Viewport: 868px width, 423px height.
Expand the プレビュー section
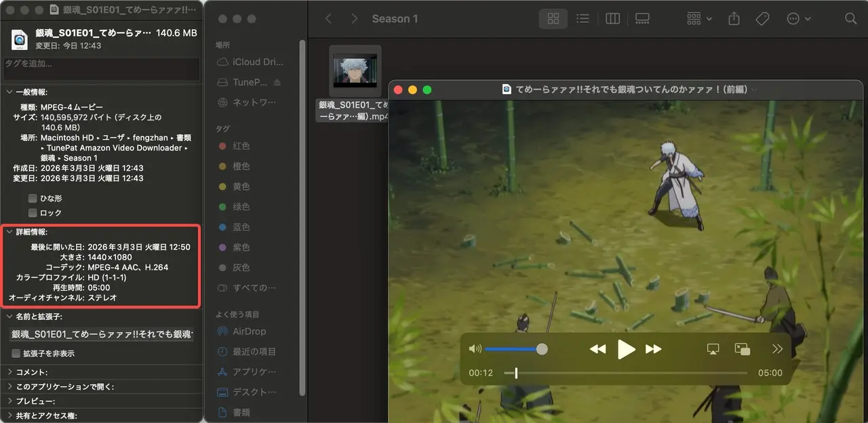8,401
